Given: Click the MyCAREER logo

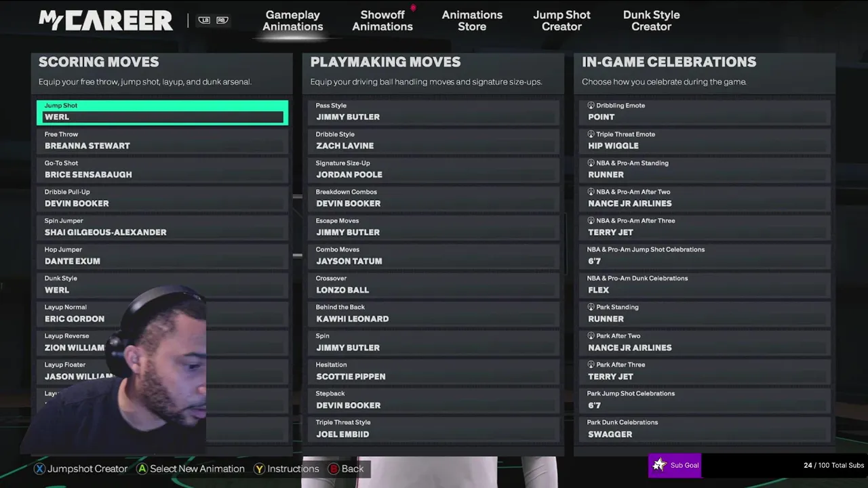Looking at the screenshot, I should click(105, 20).
